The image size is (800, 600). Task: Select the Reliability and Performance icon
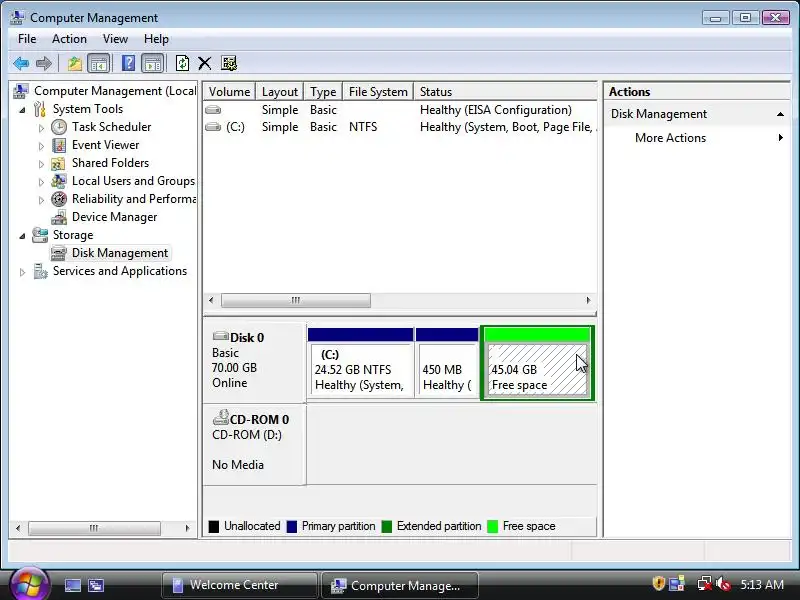[x=59, y=199]
